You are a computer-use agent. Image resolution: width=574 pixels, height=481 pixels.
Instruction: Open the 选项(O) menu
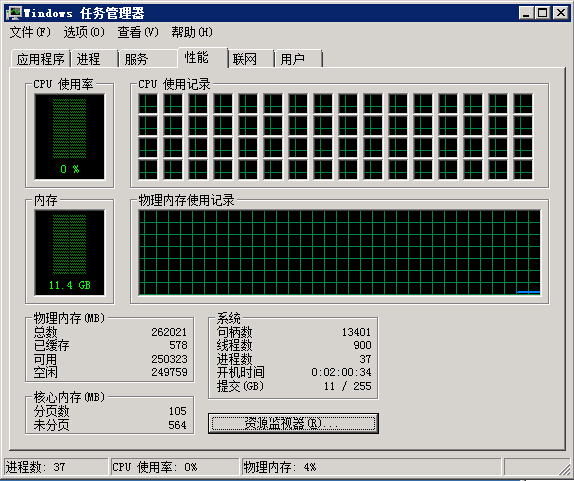(84, 32)
